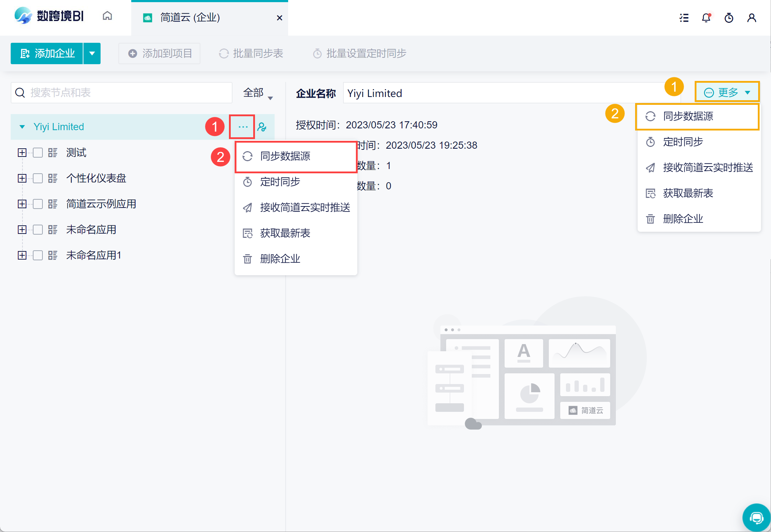
Task: Open the notifications bell
Action: tap(706, 18)
